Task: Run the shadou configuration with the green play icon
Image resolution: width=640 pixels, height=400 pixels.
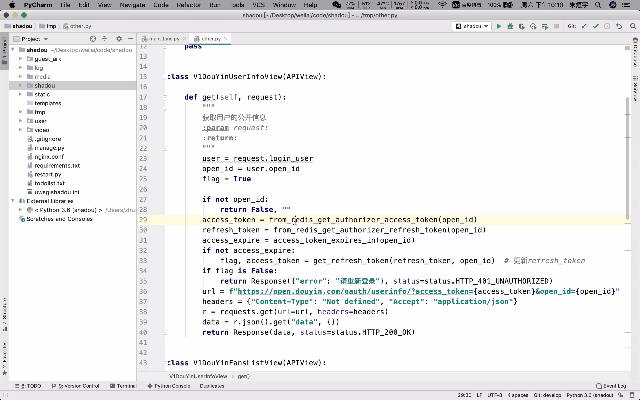Action: (499, 26)
